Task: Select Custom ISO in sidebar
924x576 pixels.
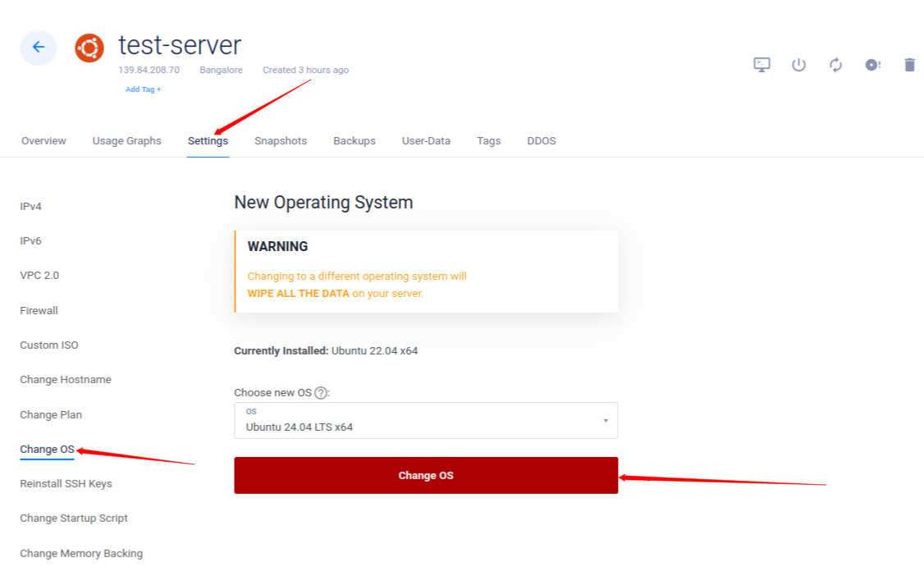Action: coord(49,345)
